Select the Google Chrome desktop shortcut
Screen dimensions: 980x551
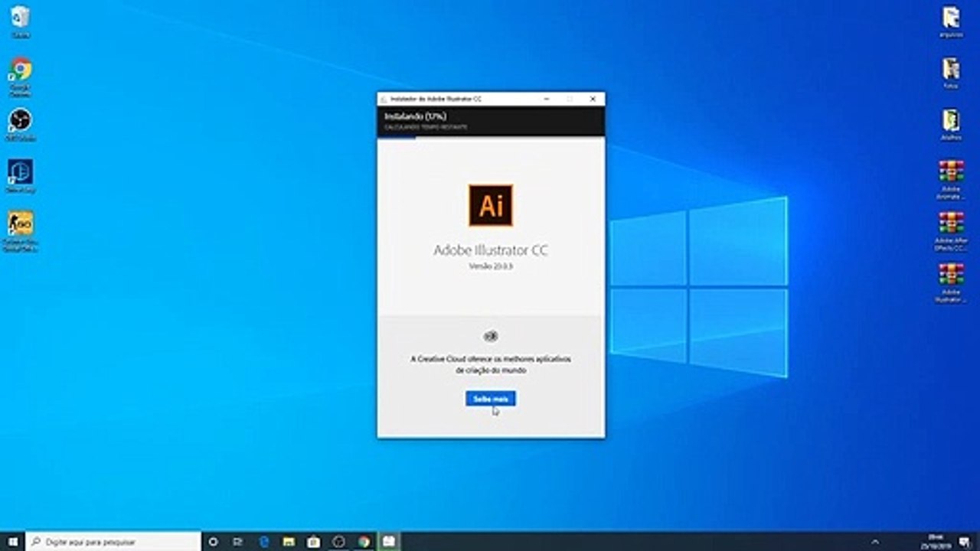click(x=21, y=77)
